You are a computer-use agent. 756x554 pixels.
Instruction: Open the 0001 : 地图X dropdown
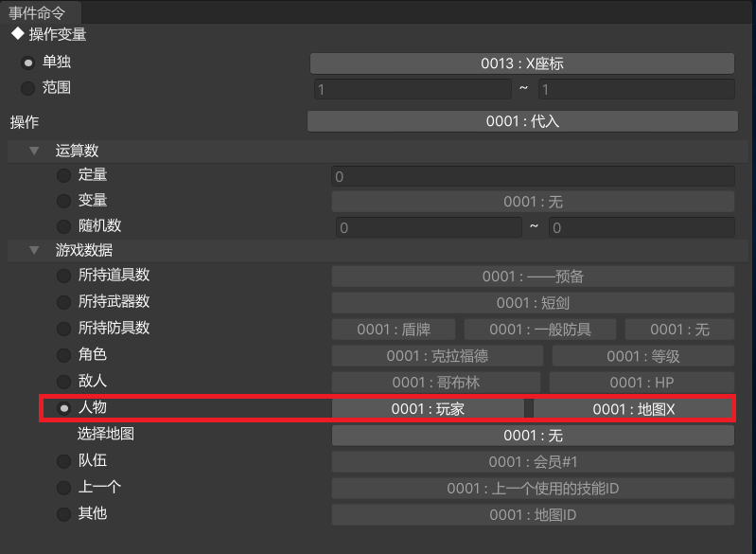pyautogui.click(x=633, y=409)
